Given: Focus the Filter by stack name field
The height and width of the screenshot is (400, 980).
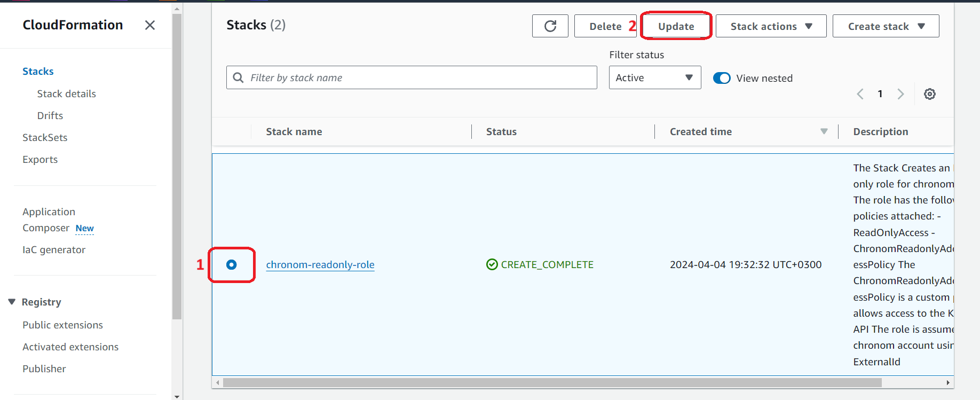Looking at the screenshot, I should pyautogui.click(x=412, y=77).
